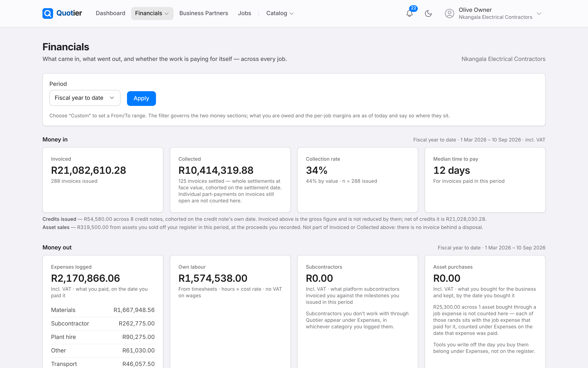Screen dimensions: 588x368
Task: Click the Olive Owner account name
Action: point(475,10)
